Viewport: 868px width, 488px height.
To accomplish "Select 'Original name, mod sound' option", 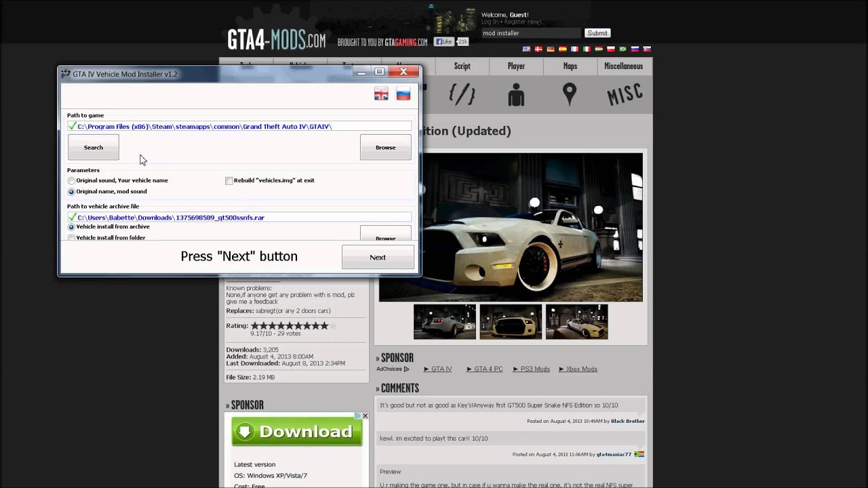I will (x=71, y=192).
